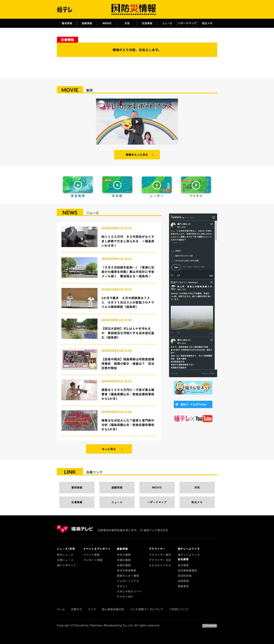274x644 pixels.
Task: Click the 福テレ logo in yellow header
Action: [x=65, y=9]
